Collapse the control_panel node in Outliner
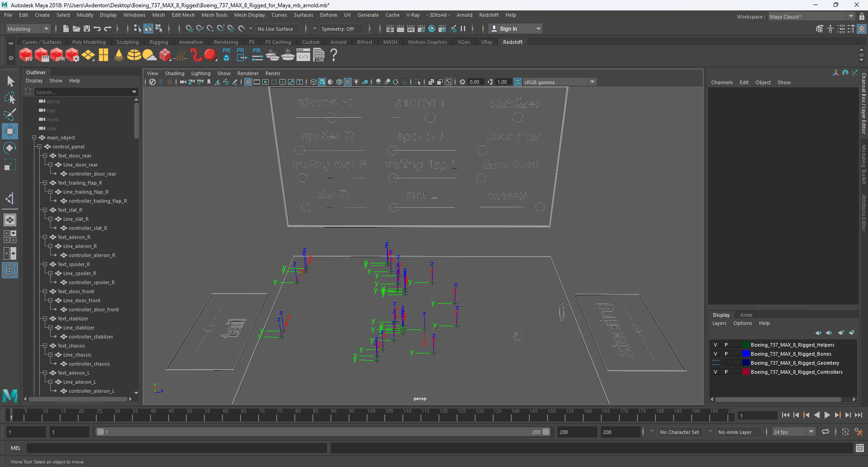868x467 pixels. pyautogui.click(x=39, y=147)
